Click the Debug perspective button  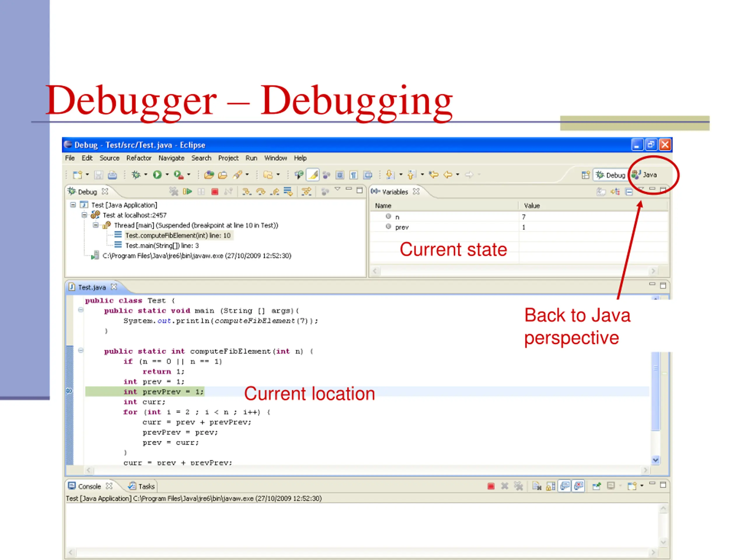coord(610,175)
